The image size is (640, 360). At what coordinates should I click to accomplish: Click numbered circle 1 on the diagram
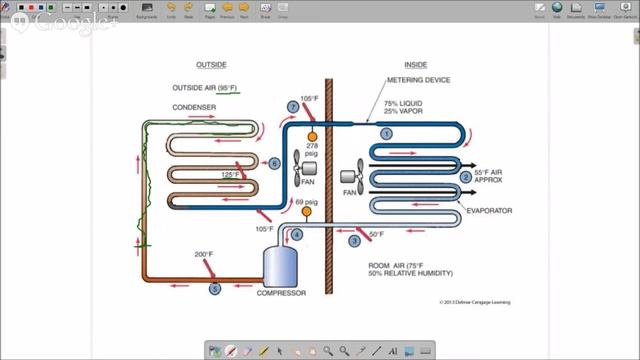(x=386, y=134)
